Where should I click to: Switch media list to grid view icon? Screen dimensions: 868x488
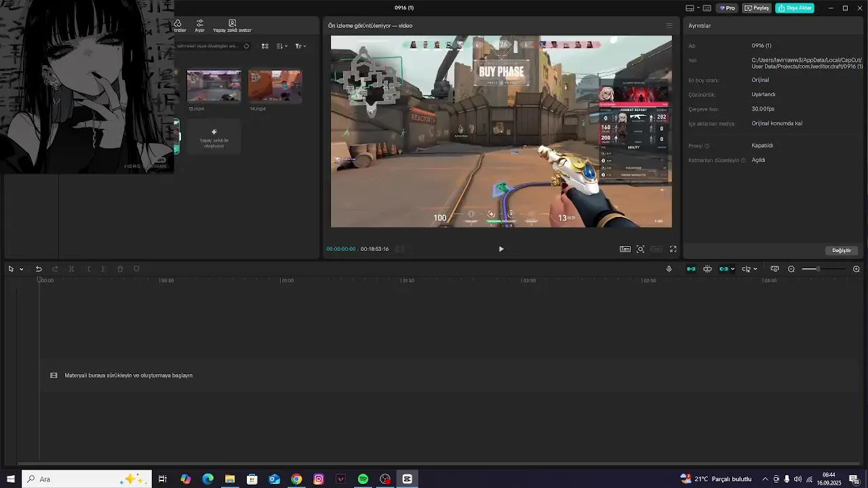pyautogui.click(x=265, y=46)
